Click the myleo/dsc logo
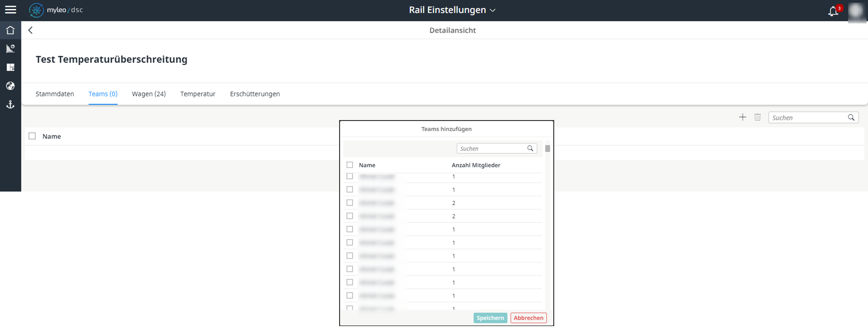 pos(56,10)
